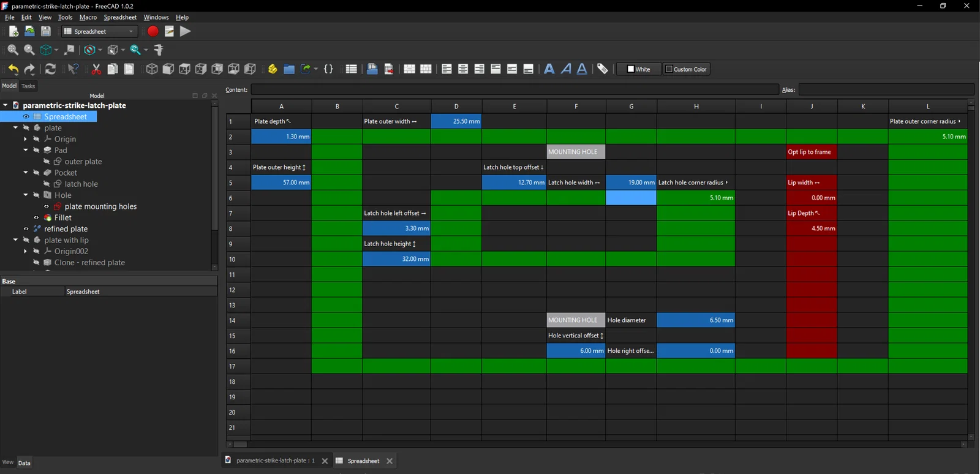This screenshot has height=474, width=980.
Task: Toggle visibility of refined plate
Action: click(26, 229)
